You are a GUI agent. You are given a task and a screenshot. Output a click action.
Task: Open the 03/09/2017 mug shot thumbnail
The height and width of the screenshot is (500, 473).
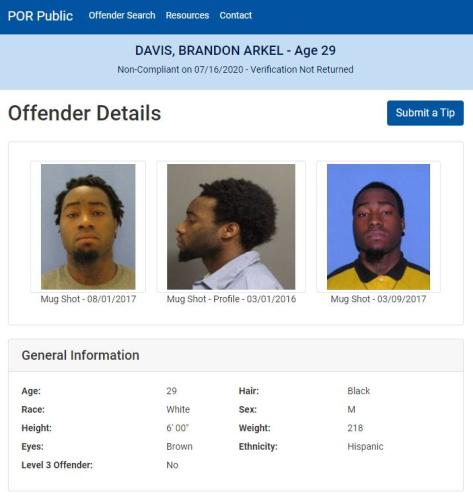tap(378, 226)
